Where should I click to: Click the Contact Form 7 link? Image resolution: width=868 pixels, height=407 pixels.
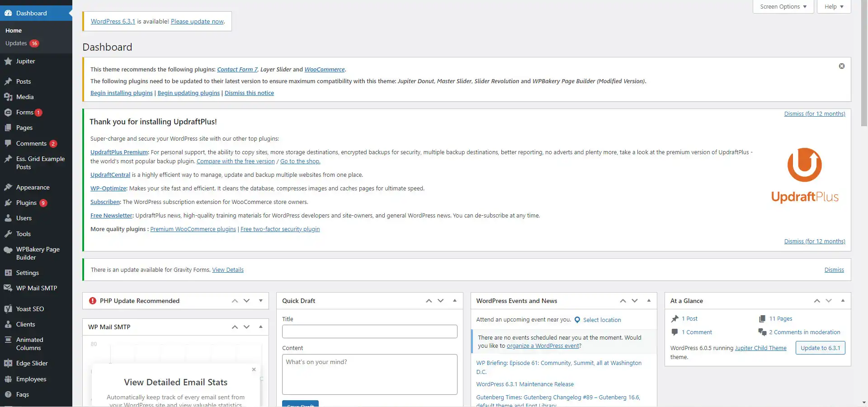click(x=237, y=69)
